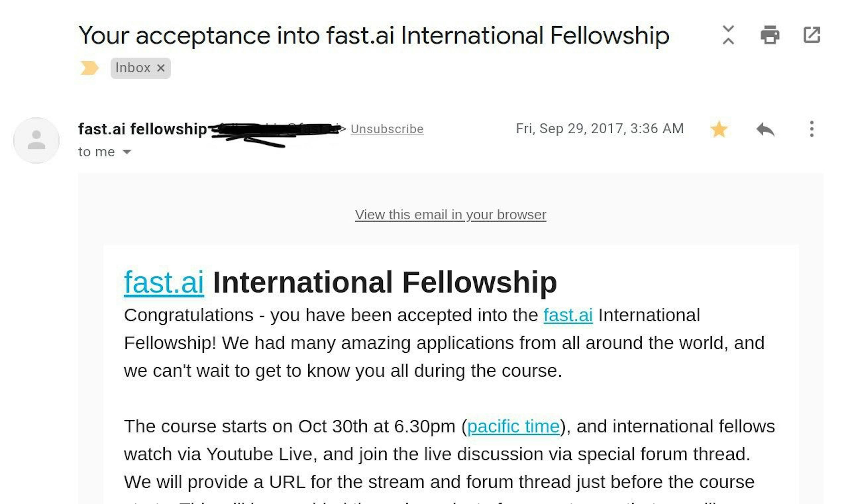The width and height of the screenshot is (844, 504).
Task: Click the Inbox label chip
Action: coord(133,68)
